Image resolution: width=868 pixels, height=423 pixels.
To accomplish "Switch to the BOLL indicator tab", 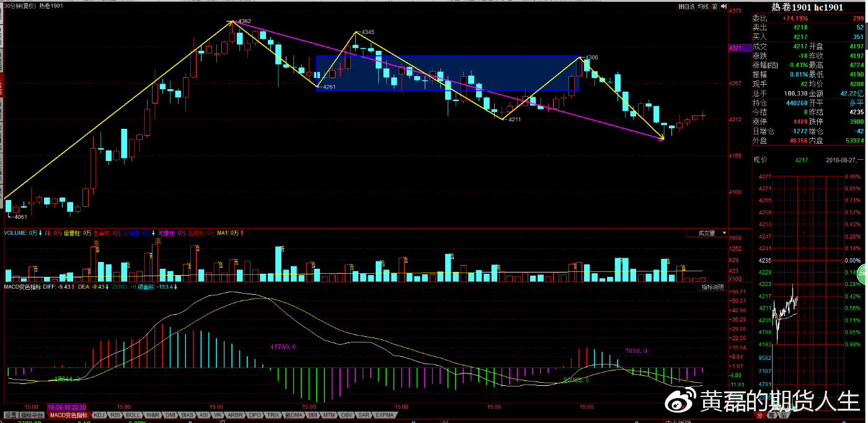I will 133,415.
